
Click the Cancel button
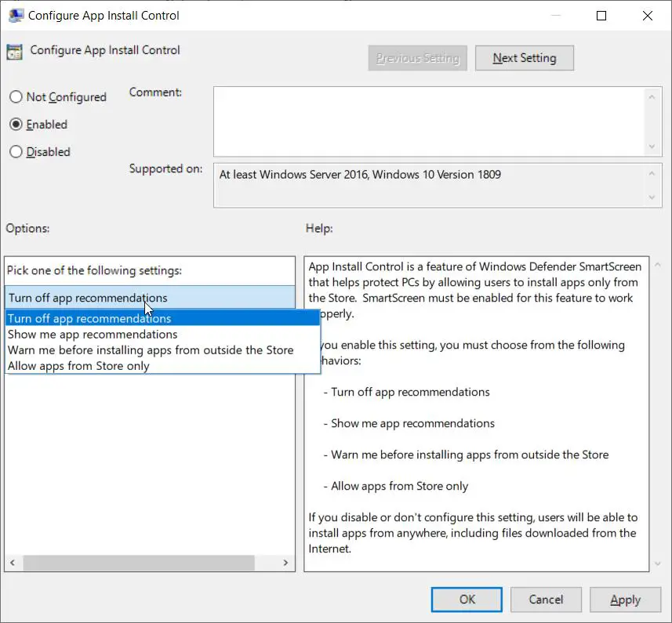point(546,599)
